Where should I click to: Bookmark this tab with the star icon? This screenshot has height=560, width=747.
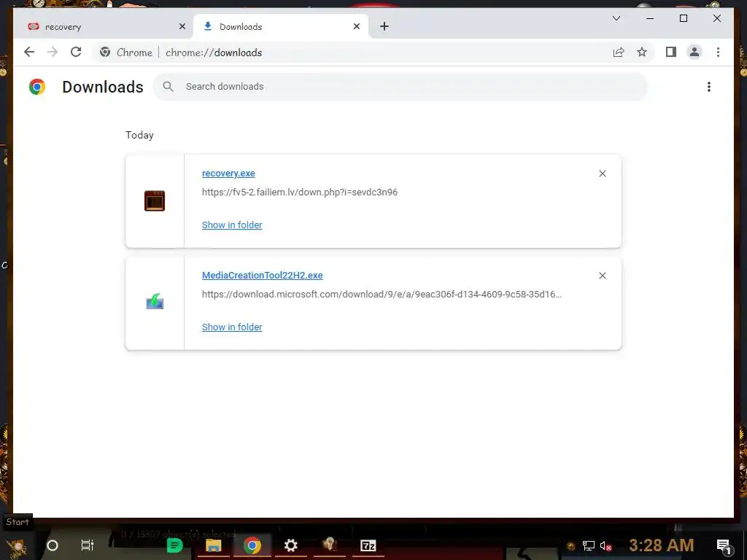click(642, 52)
